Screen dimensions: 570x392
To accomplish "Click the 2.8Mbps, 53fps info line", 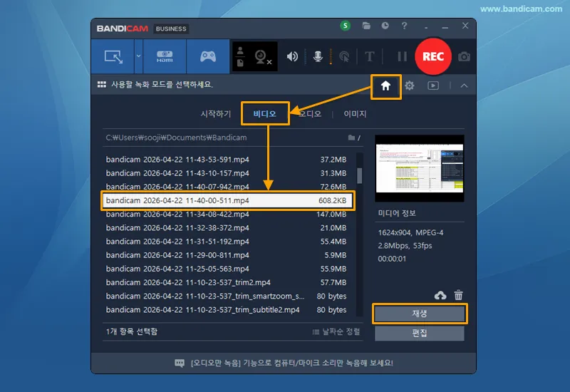I will tap(405, 245).
